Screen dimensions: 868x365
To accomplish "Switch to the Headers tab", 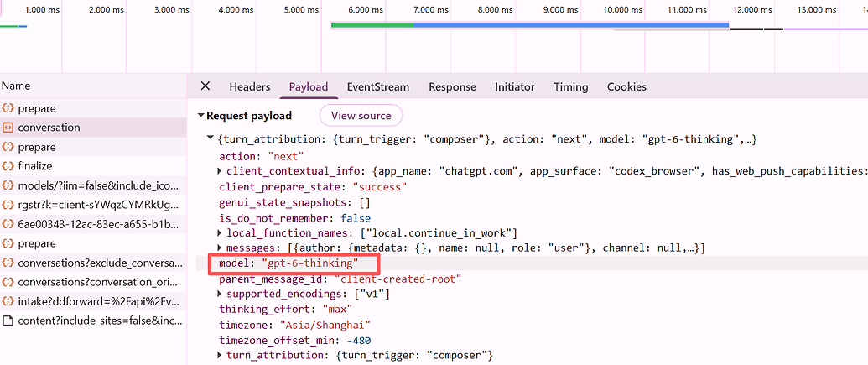I will [250, 87].
